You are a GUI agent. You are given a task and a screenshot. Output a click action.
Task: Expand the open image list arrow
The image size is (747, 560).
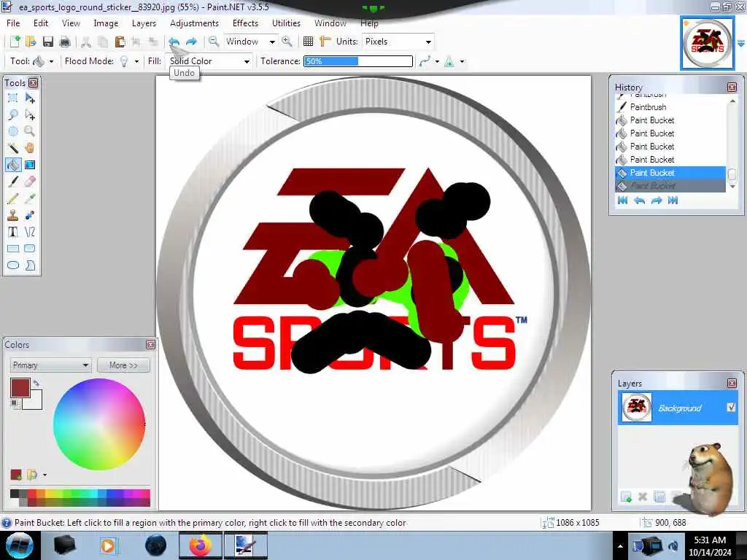click(x=741, y=43)
